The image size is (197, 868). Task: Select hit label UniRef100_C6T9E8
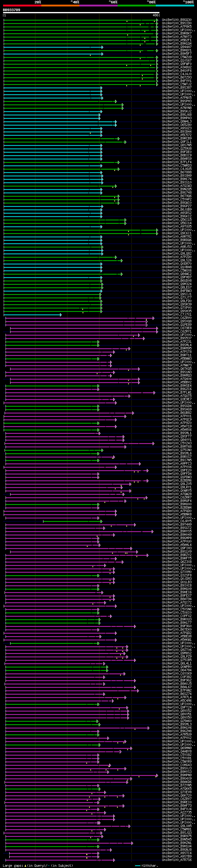pyautogui.click(x=177, y=328)
